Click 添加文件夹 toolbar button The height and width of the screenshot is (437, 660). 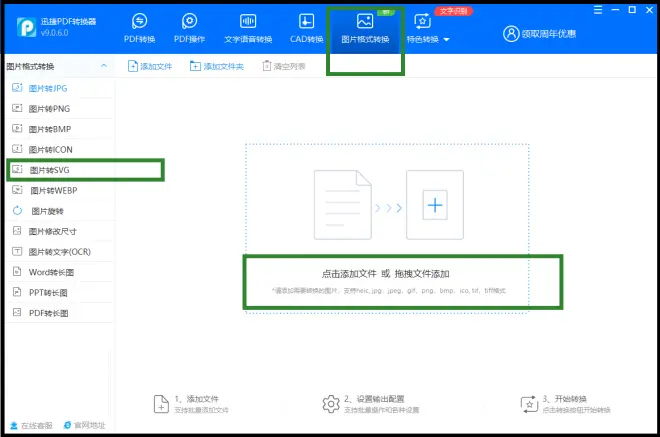[217, 66]
